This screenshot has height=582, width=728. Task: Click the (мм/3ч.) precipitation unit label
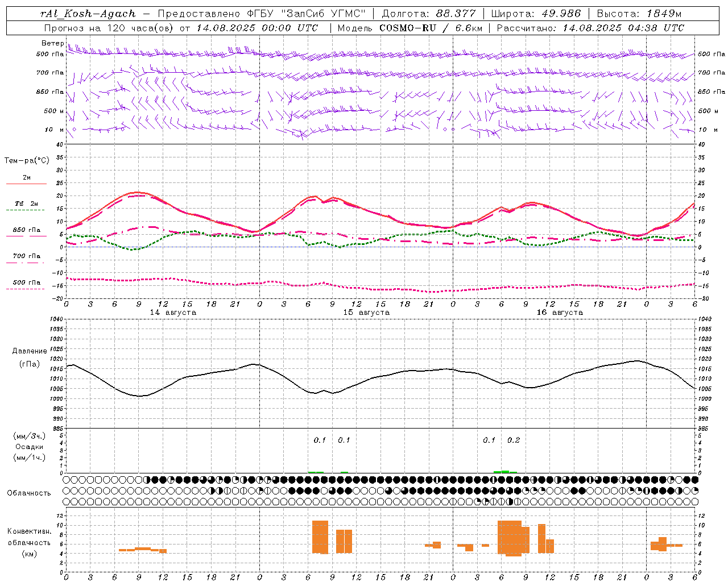click(29, 436)
